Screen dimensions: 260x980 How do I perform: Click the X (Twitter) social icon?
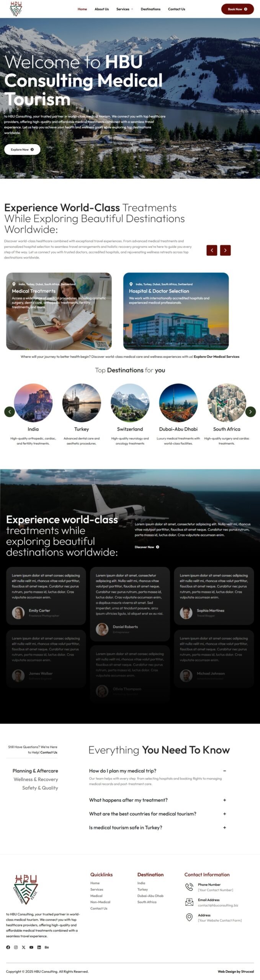coord(23,947)
